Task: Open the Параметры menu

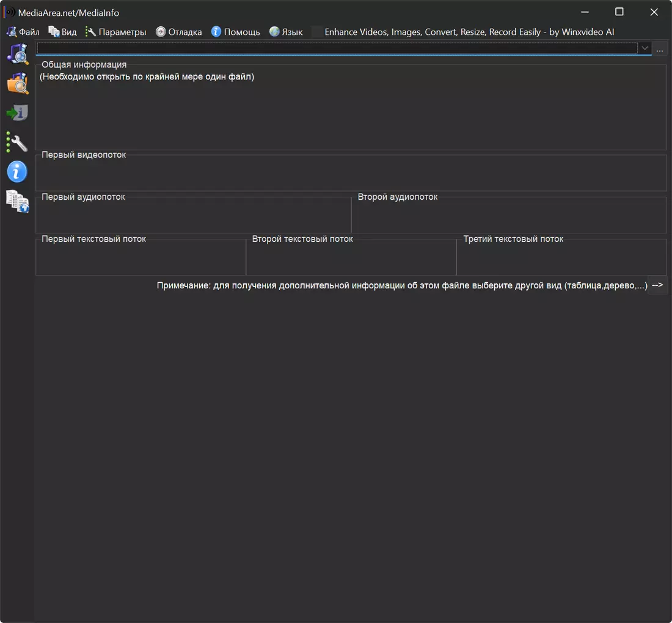Action: [x=115, y=32]
